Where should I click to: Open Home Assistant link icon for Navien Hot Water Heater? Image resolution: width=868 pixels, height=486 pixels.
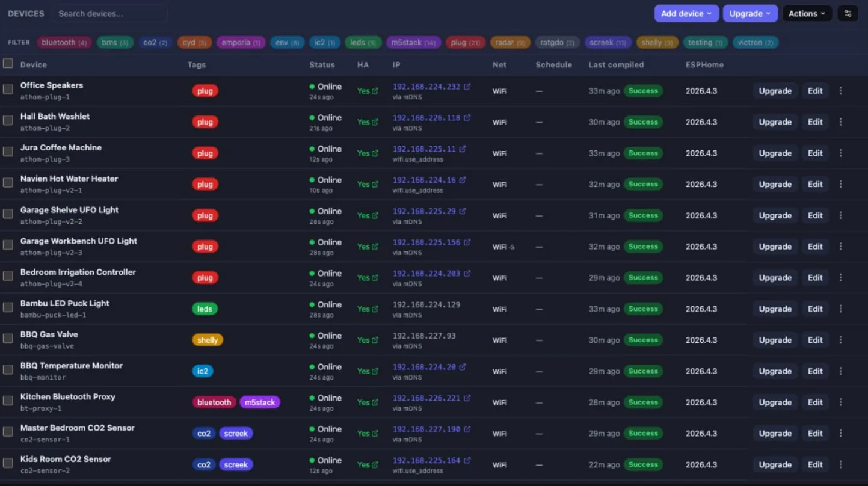point(375,185)
